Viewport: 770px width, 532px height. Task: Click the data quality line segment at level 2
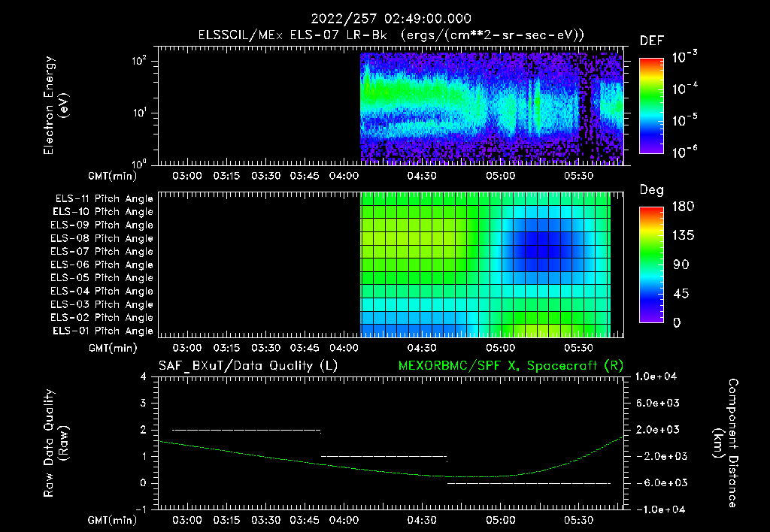[x=247, y=431]
